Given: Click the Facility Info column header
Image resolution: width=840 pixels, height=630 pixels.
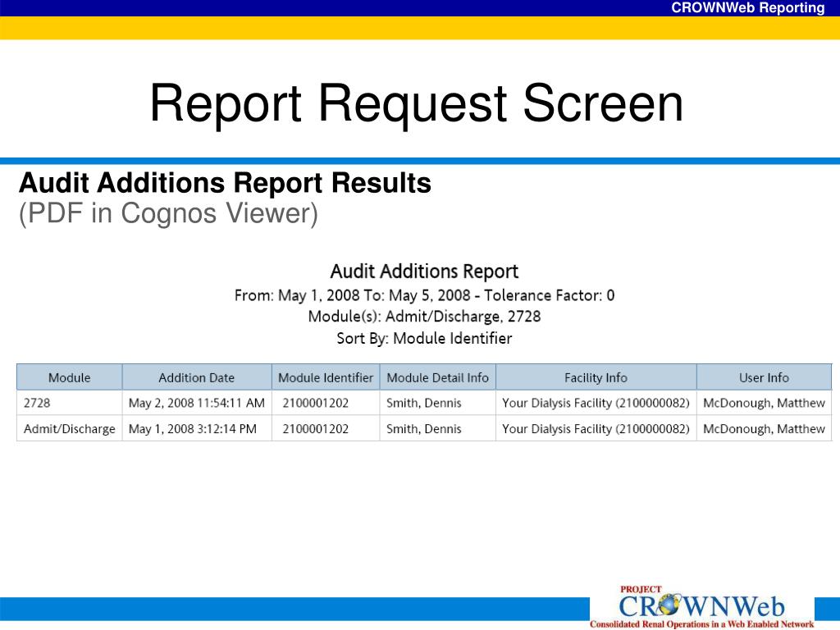Looking at the screenshot, I should pos(596,377).
